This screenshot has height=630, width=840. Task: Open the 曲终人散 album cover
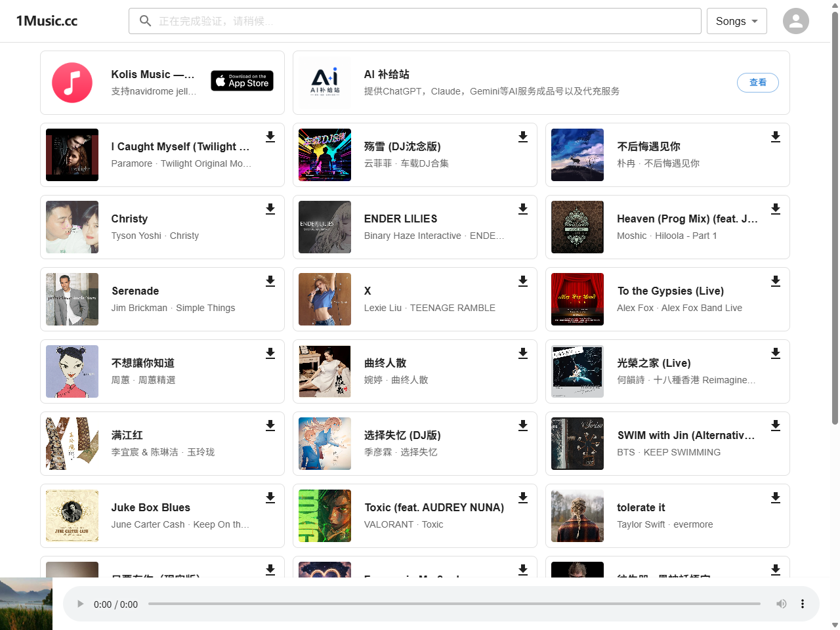pos(325,371)
